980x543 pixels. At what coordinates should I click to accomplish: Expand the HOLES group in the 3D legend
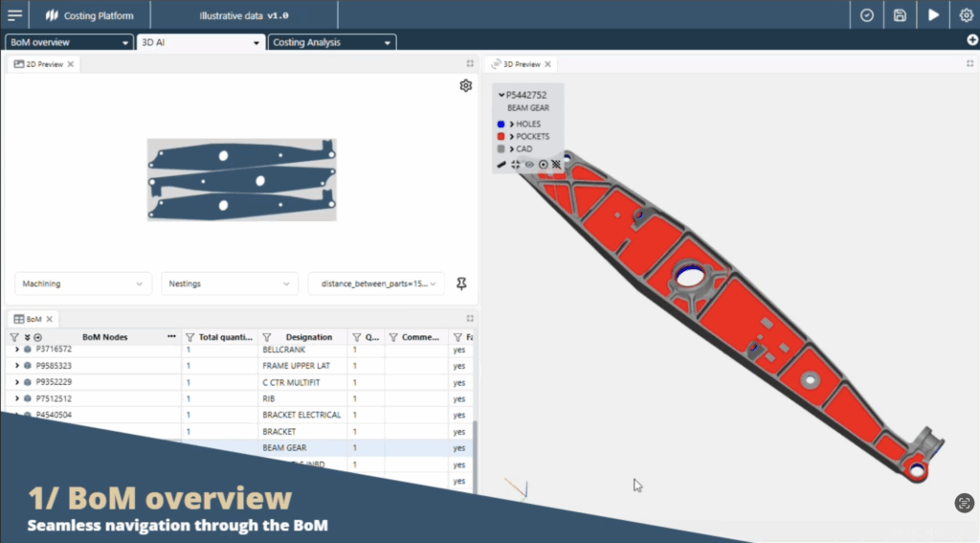512,124
